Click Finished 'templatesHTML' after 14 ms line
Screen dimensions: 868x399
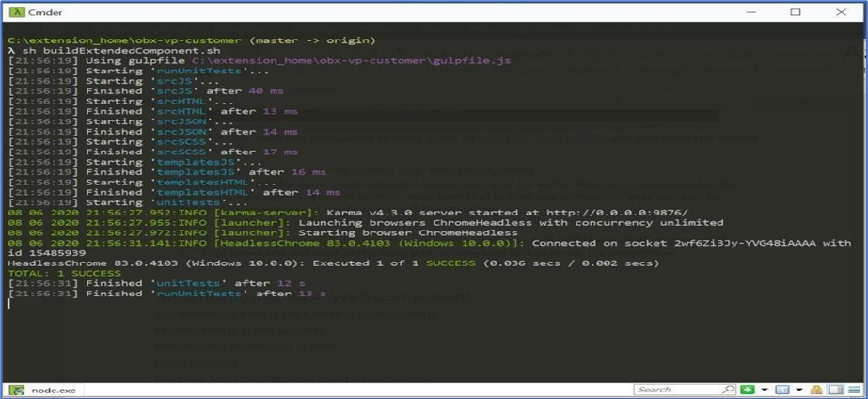tap(174, 192)
